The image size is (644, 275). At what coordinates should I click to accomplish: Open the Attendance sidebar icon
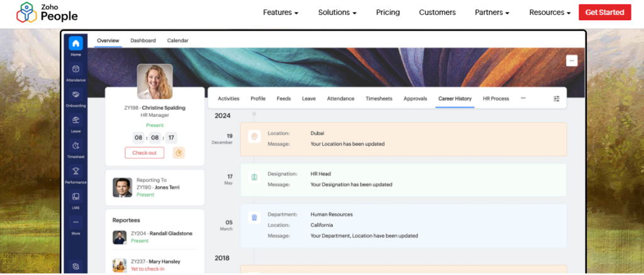[75, 69]
